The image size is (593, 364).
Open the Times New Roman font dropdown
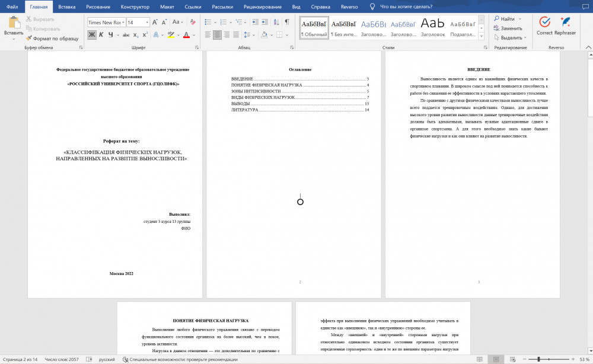(x=123, y=23)
